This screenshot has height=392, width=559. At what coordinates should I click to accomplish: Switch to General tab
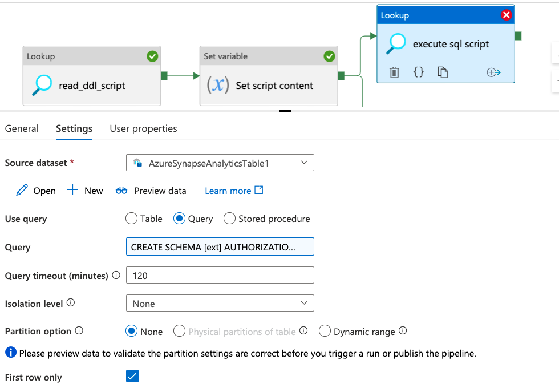(22, 128)
